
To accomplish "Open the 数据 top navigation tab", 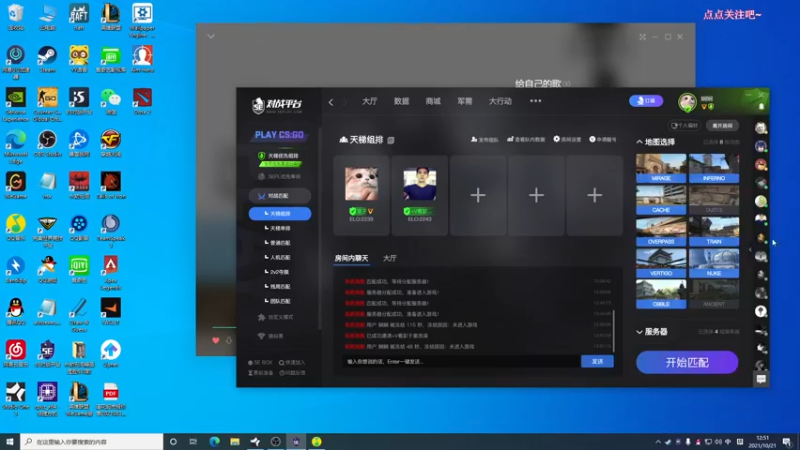I will click(x=402, y=101).
